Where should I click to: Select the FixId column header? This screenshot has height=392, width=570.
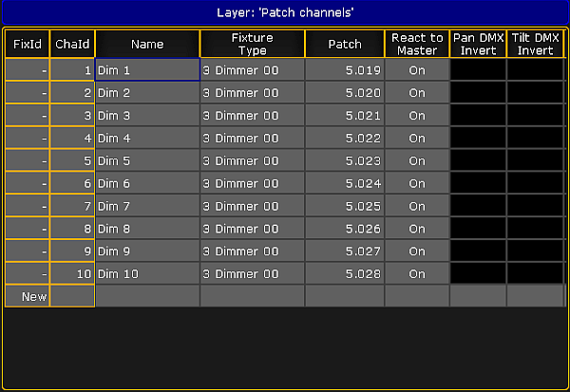[28, 44]
